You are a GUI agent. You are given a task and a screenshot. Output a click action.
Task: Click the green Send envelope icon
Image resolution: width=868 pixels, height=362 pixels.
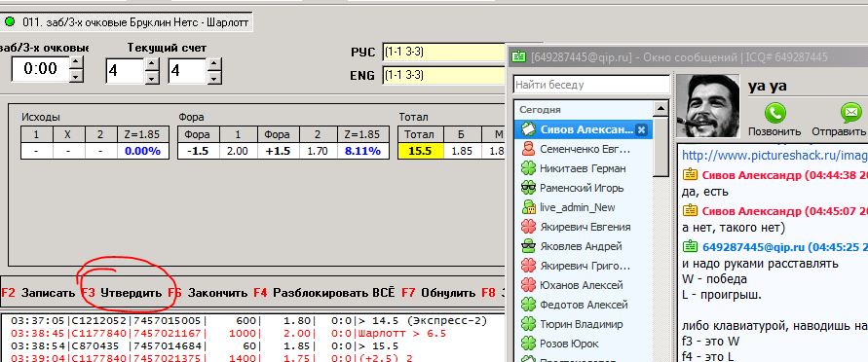point(850,113)
